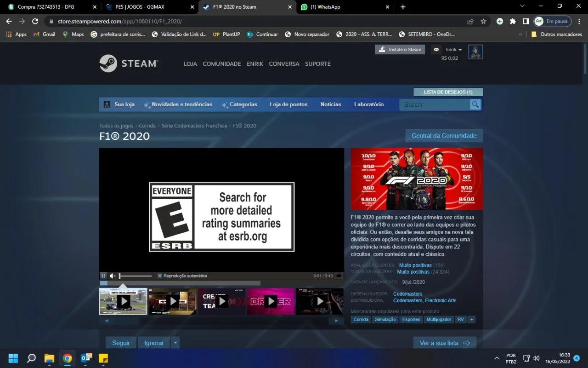
Task: Open a new Chrome tab
Action: tap(403, 7)
